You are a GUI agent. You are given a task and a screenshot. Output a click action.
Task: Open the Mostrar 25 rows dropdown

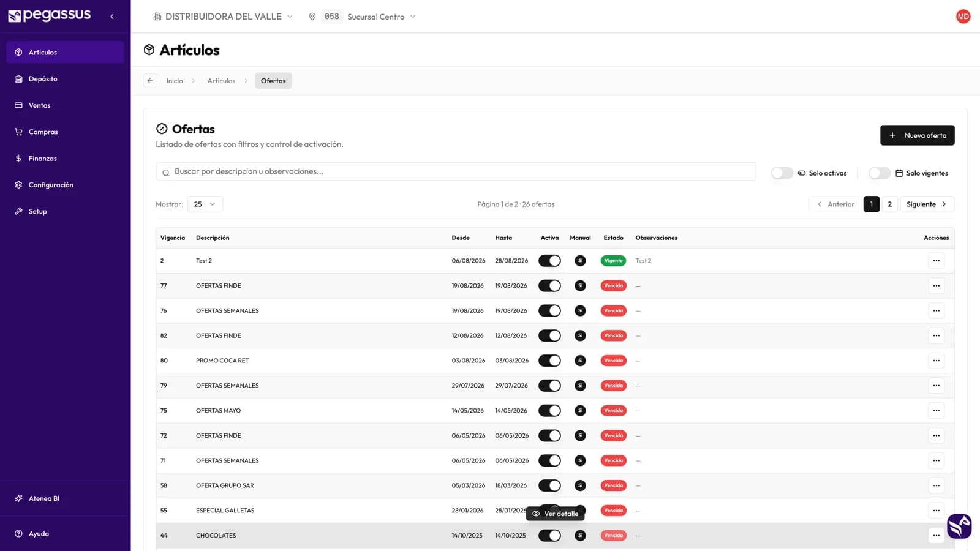point(205,204)
